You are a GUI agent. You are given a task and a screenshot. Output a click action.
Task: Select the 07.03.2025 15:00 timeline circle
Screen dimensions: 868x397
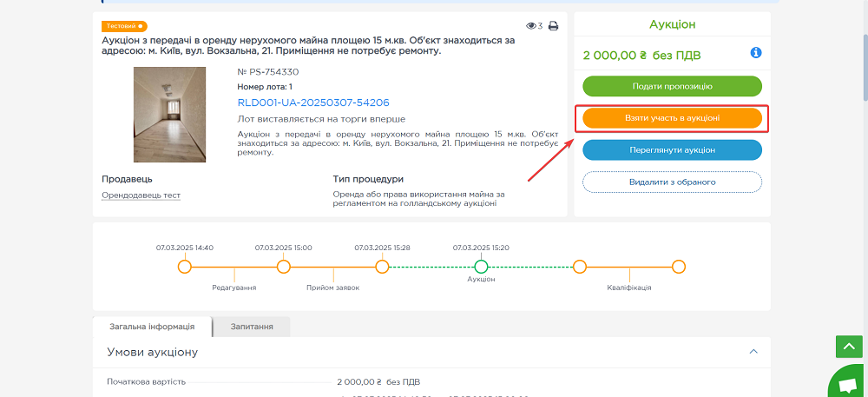(x=283, y=267)
